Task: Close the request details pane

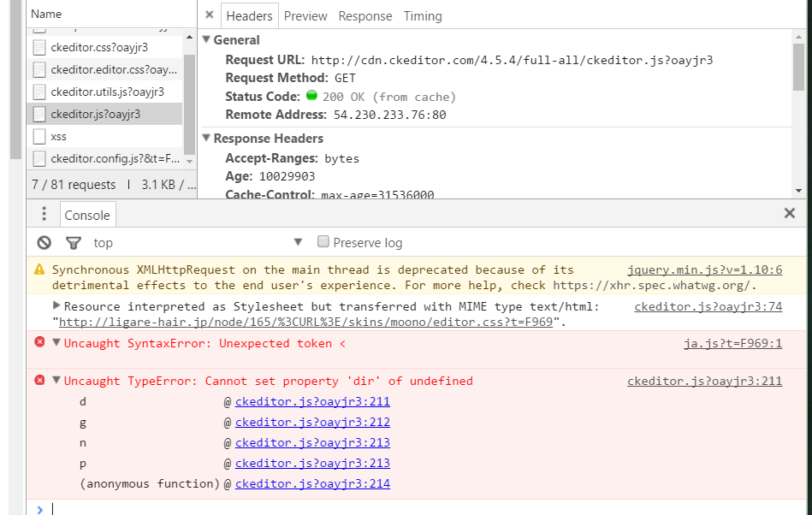Action: pyautogui.click(x=209, y=15)
